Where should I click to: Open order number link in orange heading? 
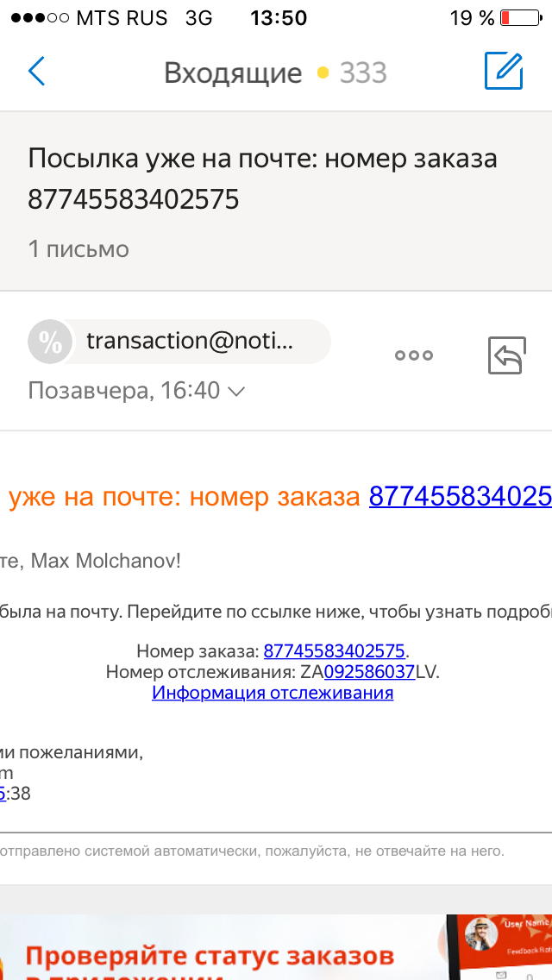coord(461,496)
